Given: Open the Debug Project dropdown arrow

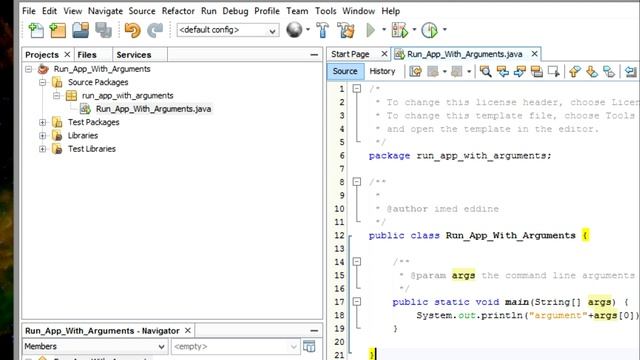Looking at the screenshot, I should pos(414,29).
